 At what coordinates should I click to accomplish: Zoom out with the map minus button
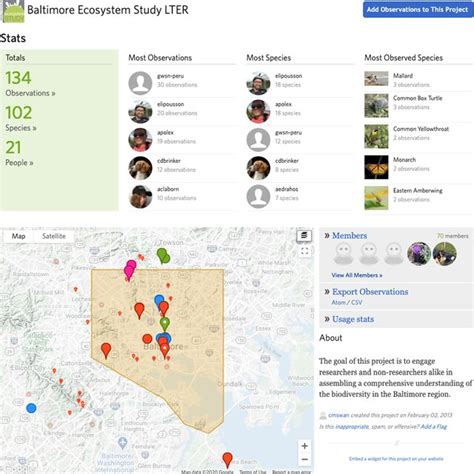(x=305, y=459)
